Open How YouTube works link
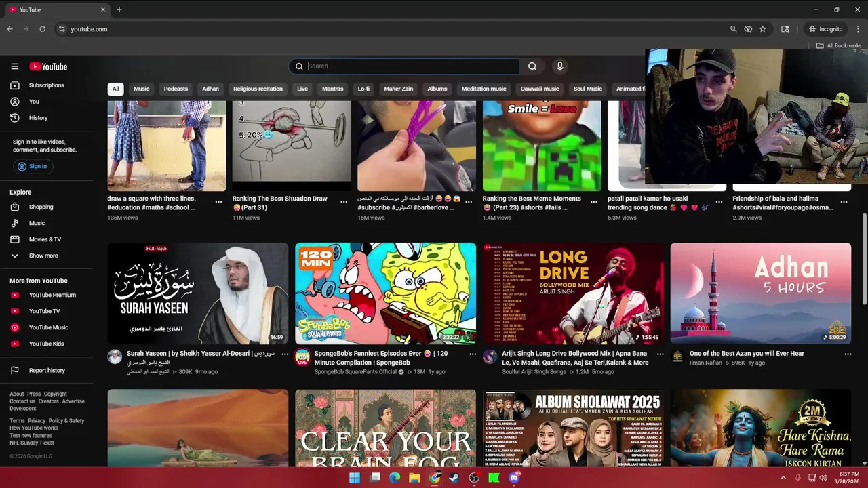This screenshot has width=868, height=488. pos(34,428)
